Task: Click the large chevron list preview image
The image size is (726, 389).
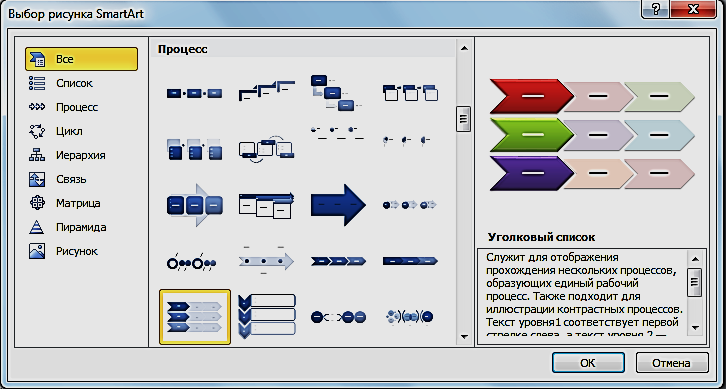Action: click(593, 135)
